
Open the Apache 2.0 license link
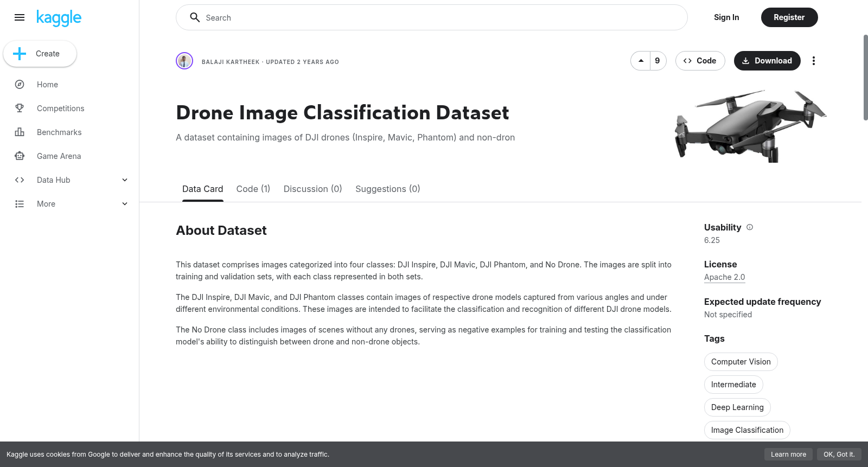pos(724,277)
